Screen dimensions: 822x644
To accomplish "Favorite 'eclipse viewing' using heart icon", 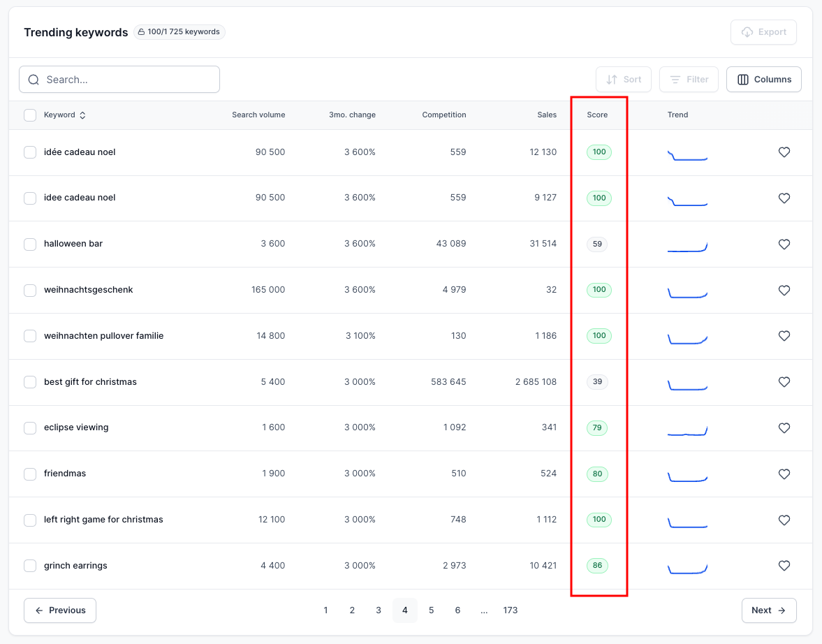I will tap(784, 428).
